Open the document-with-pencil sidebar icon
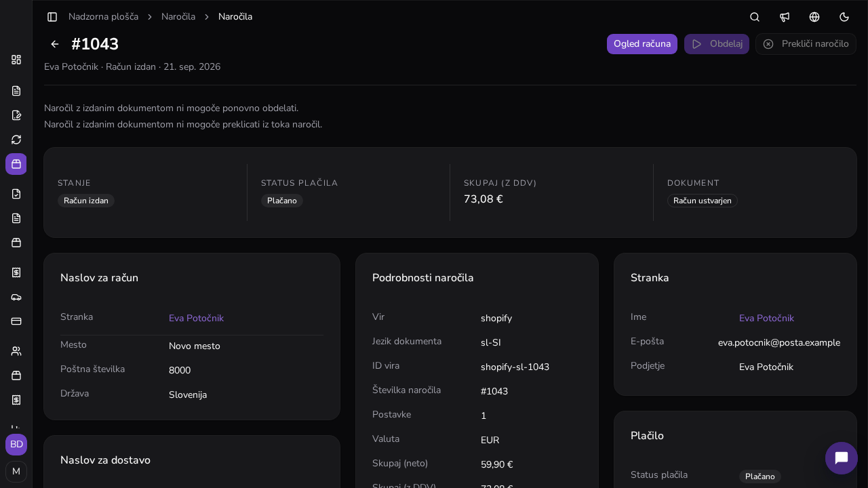This screenshot has width=868, height=488. coord(16,115)
